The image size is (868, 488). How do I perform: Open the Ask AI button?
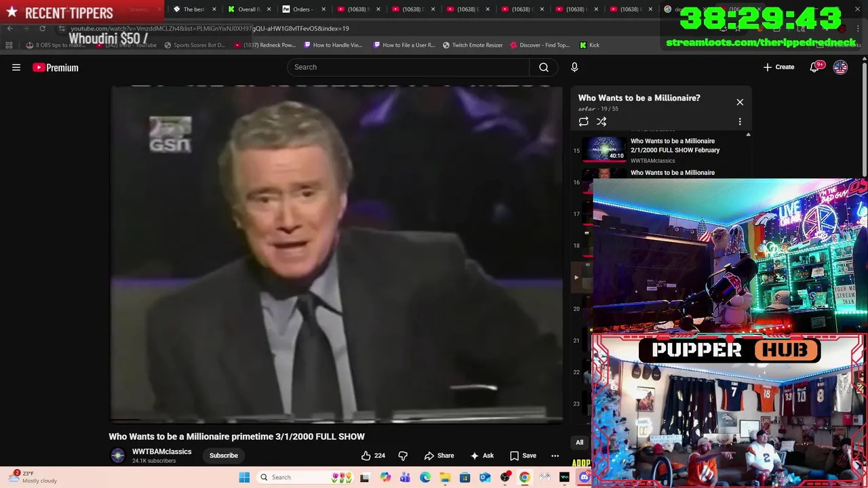pos(481,455)
